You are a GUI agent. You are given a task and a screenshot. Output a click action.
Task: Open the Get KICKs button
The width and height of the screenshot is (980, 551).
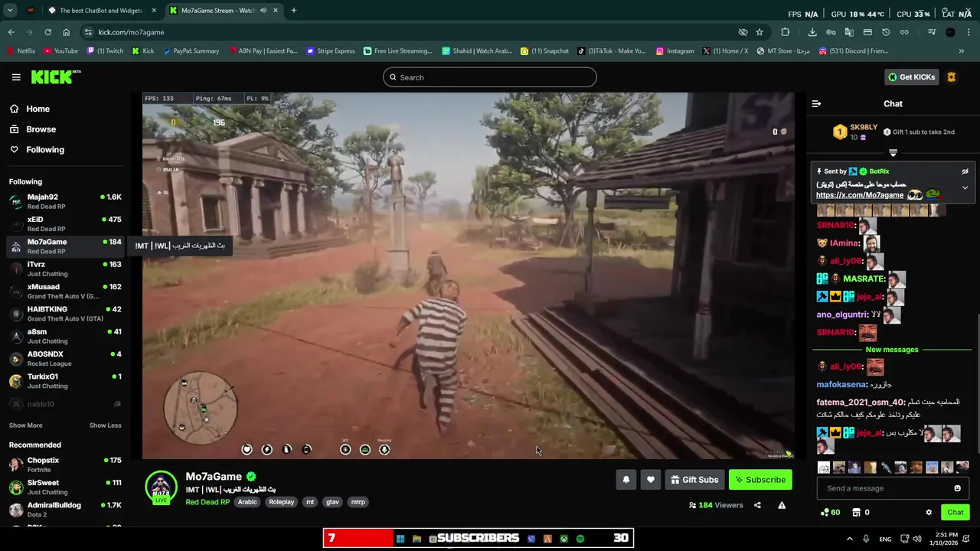(x=912, y=77)
